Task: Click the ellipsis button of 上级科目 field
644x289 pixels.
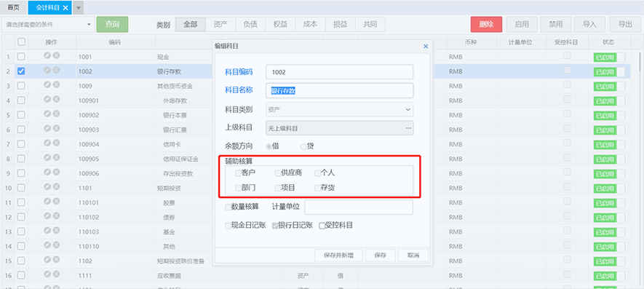Action: (408, 128)
